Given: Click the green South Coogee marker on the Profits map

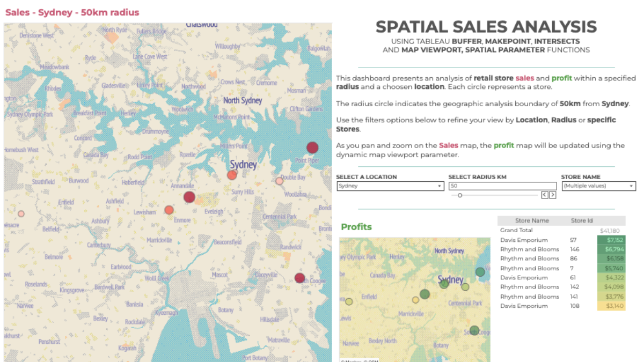Looking at the screenshot, I should coord(474,330).
